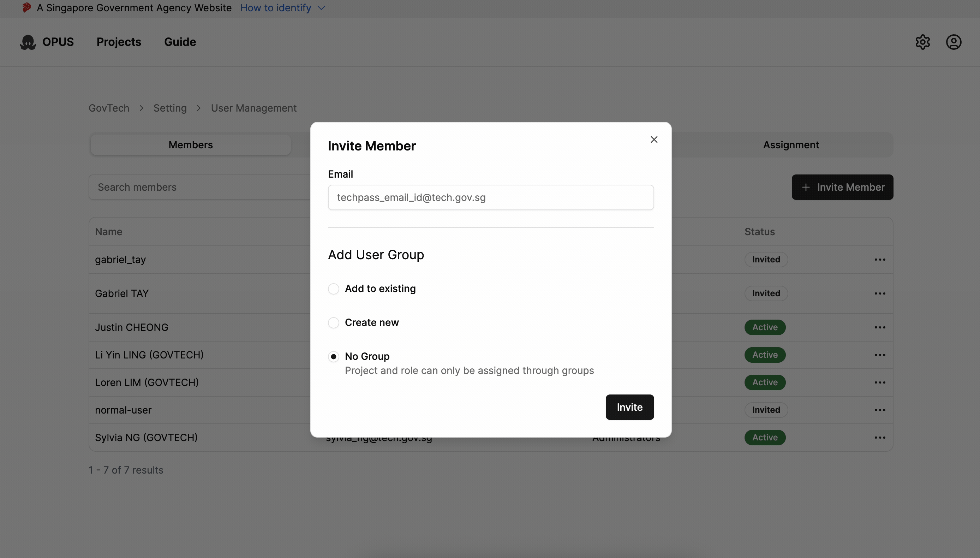Open the settings gear icon in header
This screenshot has height=558, width=980.
922,42
